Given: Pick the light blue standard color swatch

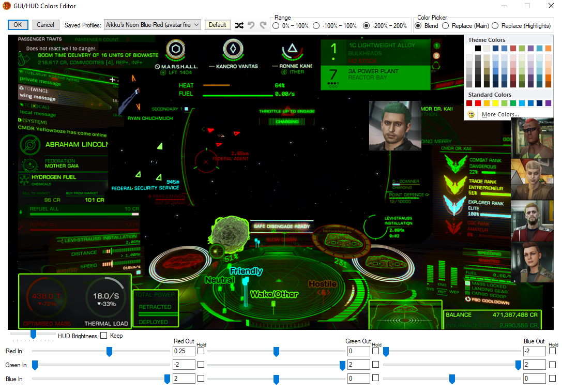Looking at the screenshot, I should [x=522, y=103].
